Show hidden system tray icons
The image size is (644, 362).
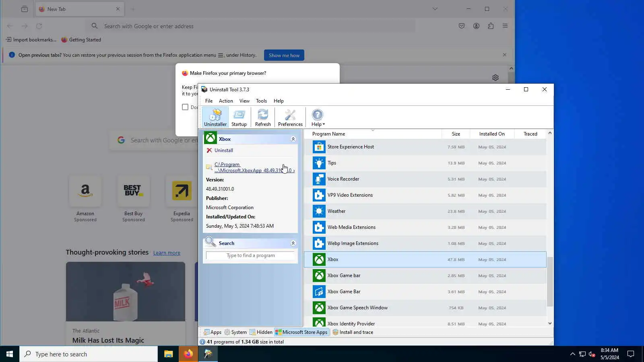[572, 354]
